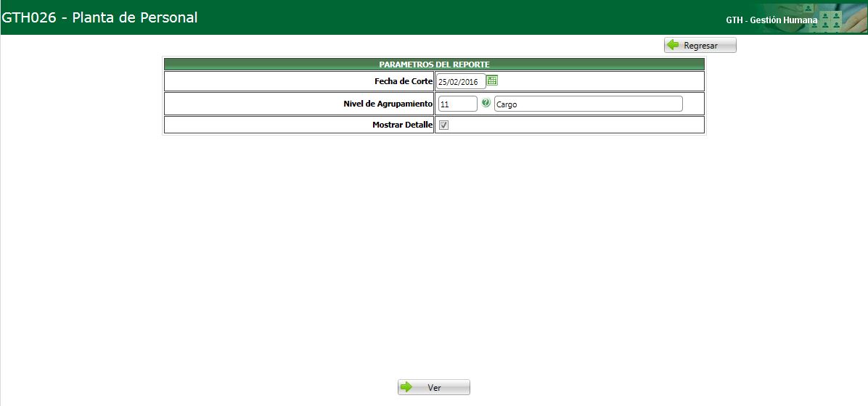Click the GTH - Gestión Humana header text
This screenshot has width=868, height=406.
(771, 20)
